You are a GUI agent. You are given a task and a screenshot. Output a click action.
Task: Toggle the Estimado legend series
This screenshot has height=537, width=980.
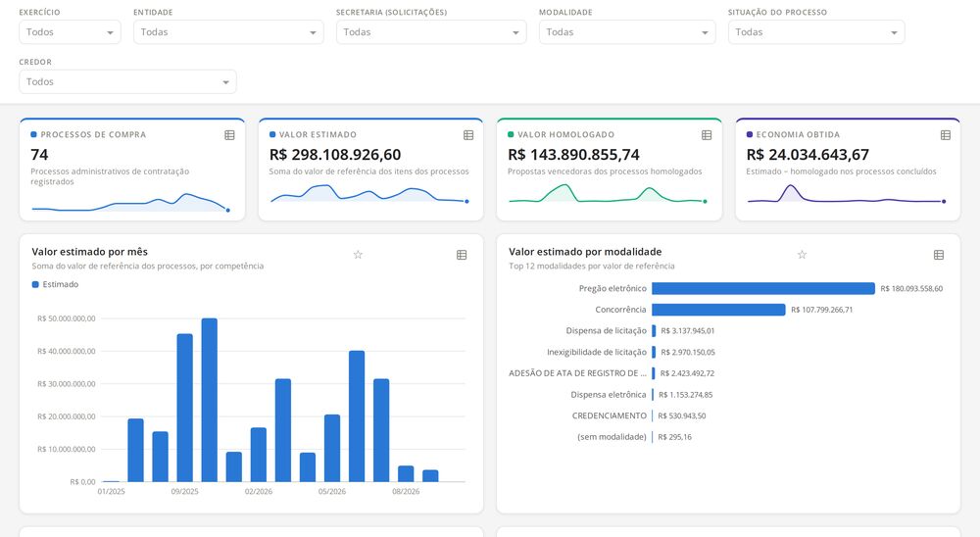click(x=55, y=284)
